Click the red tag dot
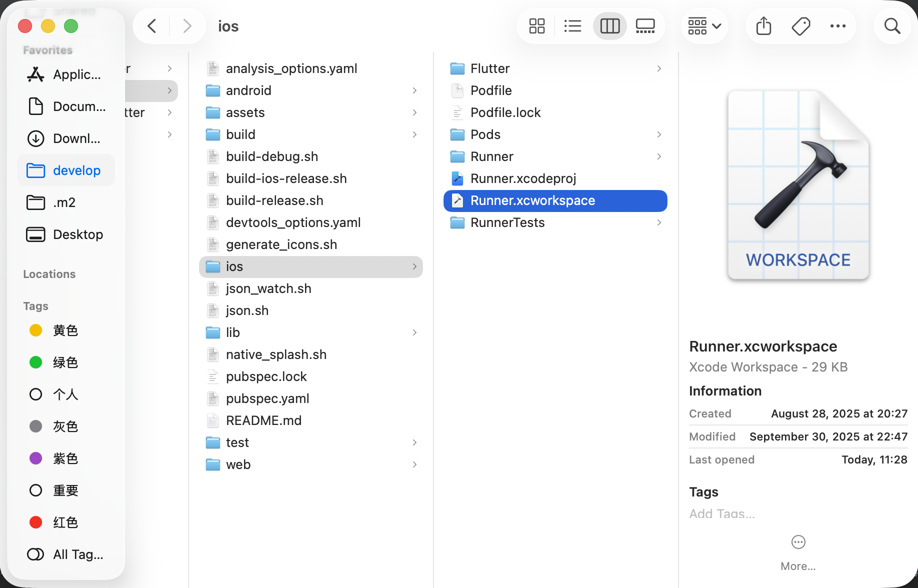Image resolution: width=918 pixels, height=588 pixels. coord(36,522)
